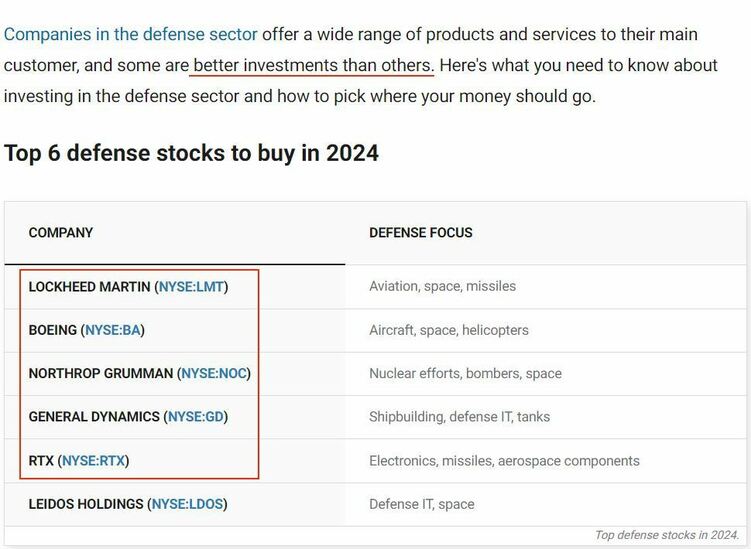The height and width of the screenshot is (549, 751).
Task: Click the GENERAL DYNAMICS company name
Action: 94,416
